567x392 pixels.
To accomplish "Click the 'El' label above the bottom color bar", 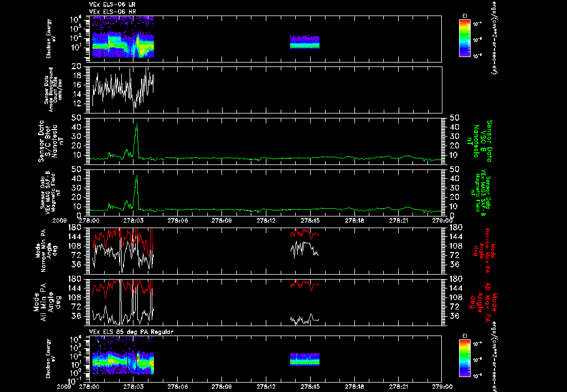I will [465, 336].
